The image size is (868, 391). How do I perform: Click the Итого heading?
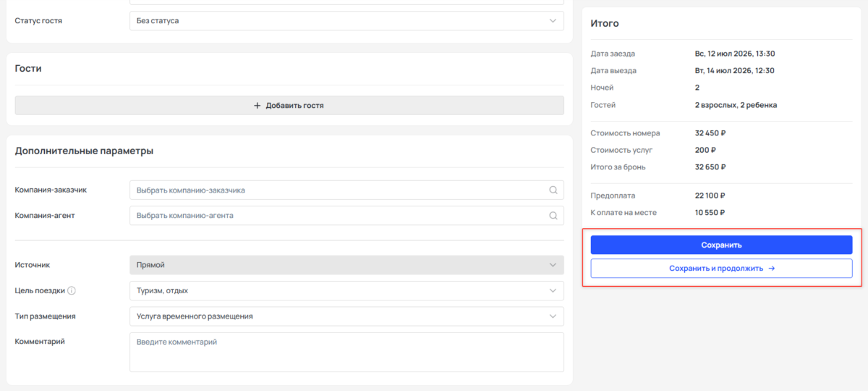[x=605, y=23]
